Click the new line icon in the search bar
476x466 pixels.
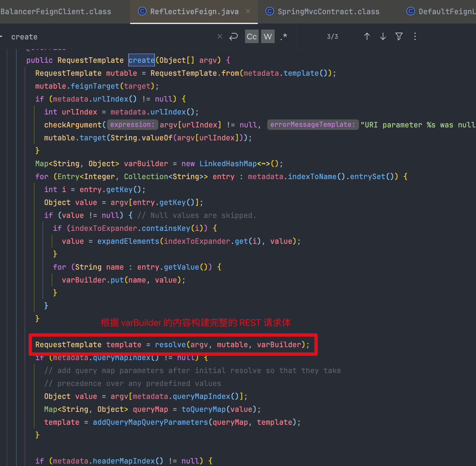234,37
